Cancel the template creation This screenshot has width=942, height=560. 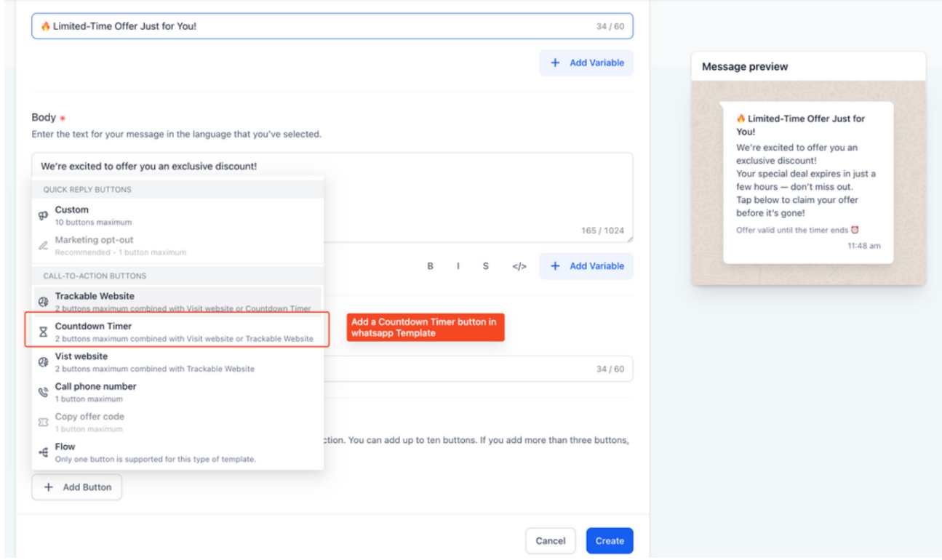tap(550, 540)
